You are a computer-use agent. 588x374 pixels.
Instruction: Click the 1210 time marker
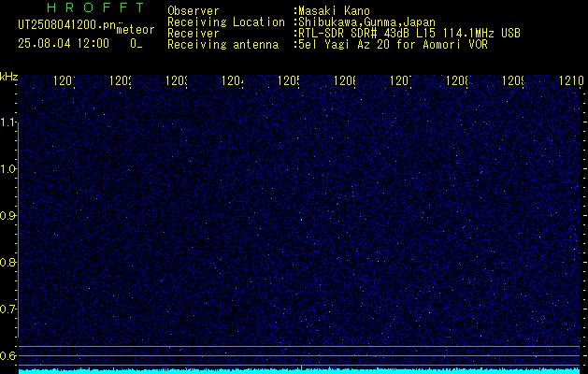tap(571, 80)
